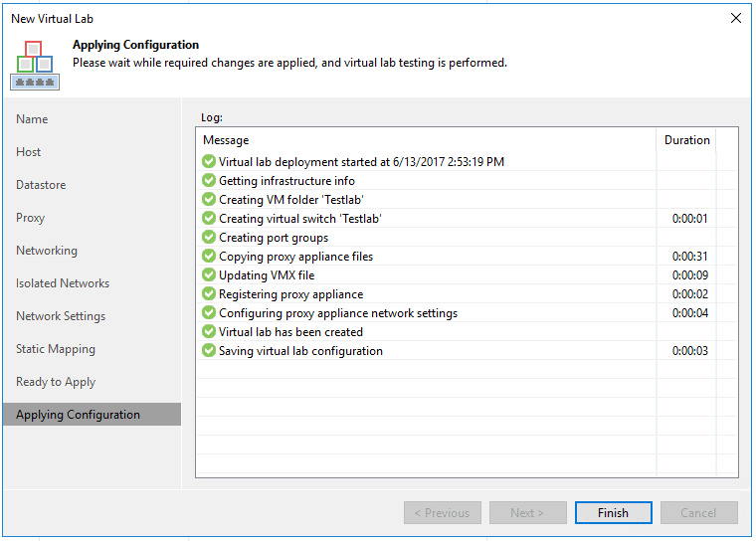Close the New Virtual Lab dialog

(x=736, y=18)
